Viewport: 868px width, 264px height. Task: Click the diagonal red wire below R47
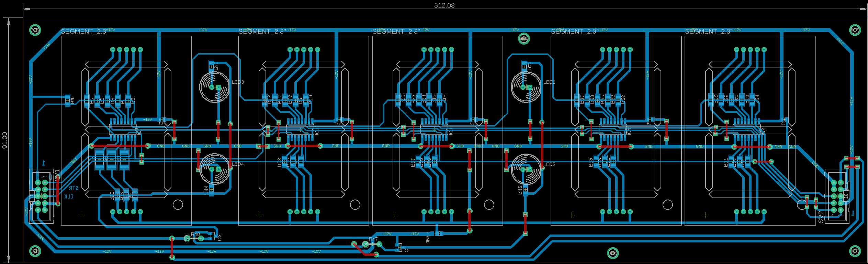(x=365, y=250)
